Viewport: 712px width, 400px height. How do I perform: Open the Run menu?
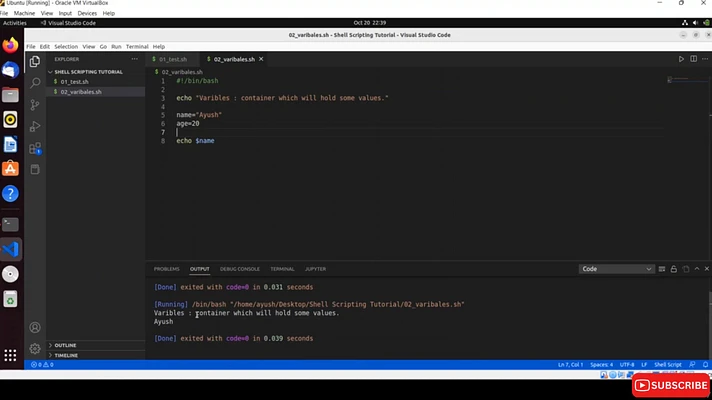click(116, 46)
